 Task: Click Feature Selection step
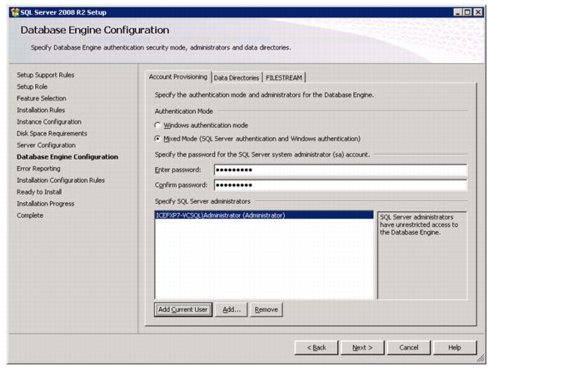pos(41,98)
